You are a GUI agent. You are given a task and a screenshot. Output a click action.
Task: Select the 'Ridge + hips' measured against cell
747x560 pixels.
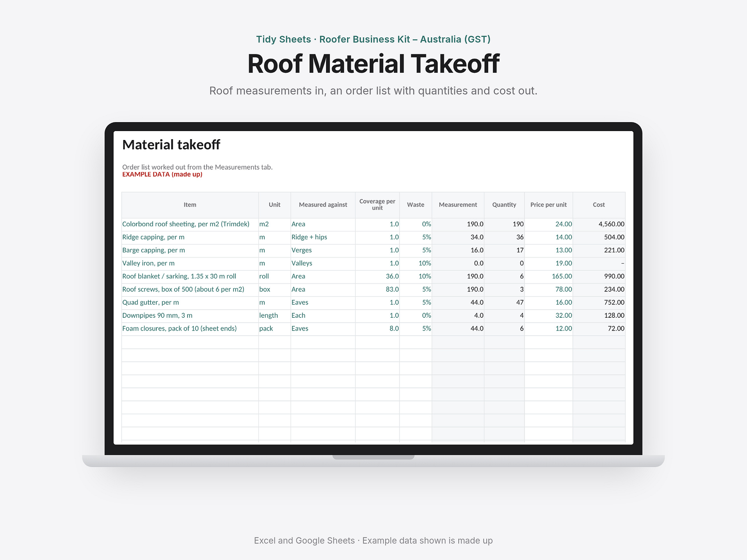point(323,237)
